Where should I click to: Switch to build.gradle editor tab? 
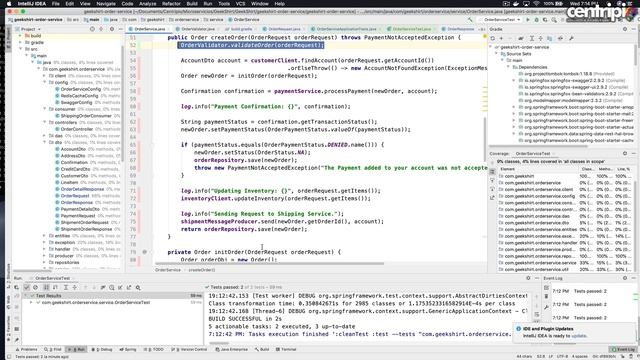(241, 29)
